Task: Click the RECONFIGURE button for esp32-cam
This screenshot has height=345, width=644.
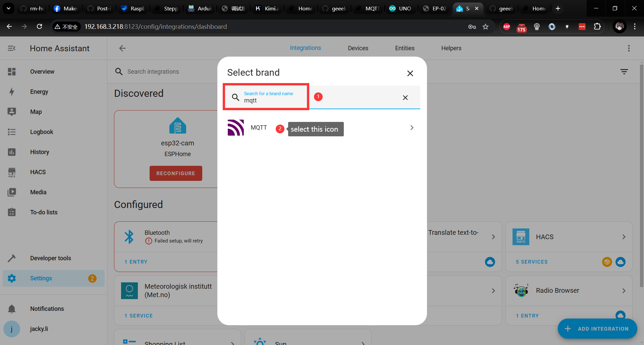Action: tap(176, 174)
